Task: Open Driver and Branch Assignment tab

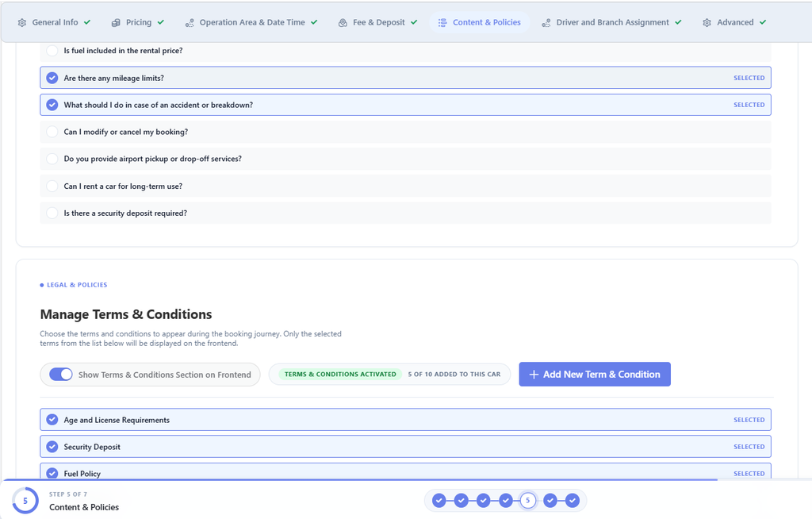Action: click(611, 22)
